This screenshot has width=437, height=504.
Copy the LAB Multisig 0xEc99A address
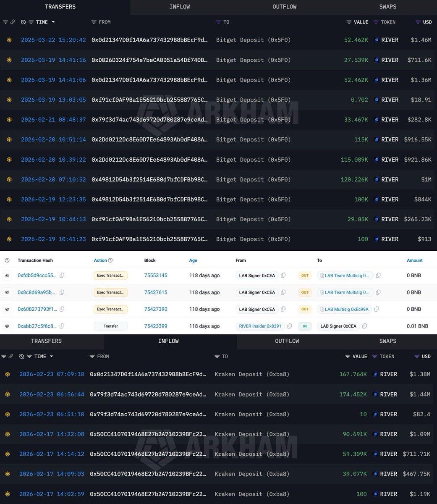click(x=377, y=309)
